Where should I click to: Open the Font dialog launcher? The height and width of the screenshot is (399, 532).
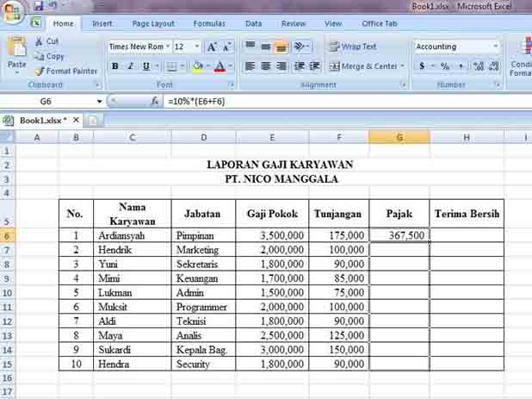[x=232, y=85]
